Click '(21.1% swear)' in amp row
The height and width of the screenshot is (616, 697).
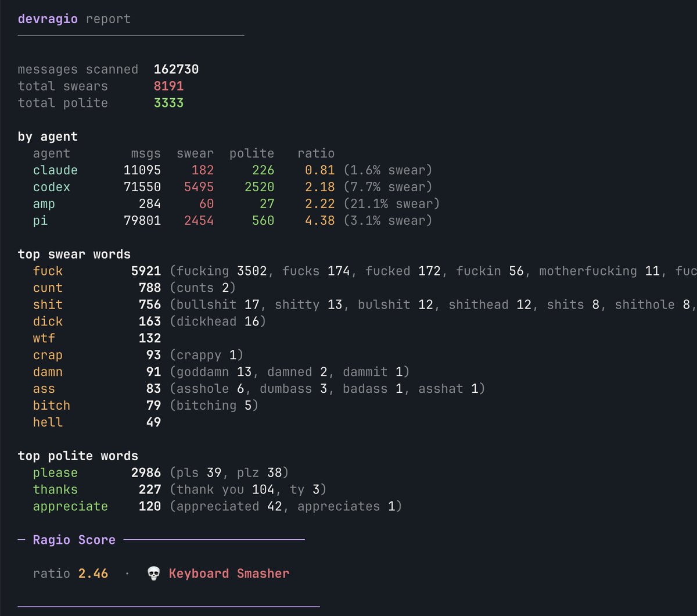(x=391, y=204)
